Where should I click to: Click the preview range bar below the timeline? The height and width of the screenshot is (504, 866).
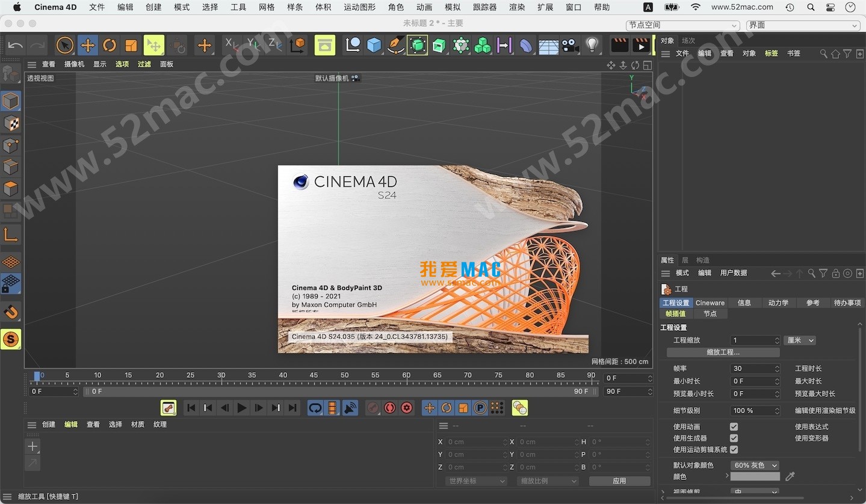341,392
